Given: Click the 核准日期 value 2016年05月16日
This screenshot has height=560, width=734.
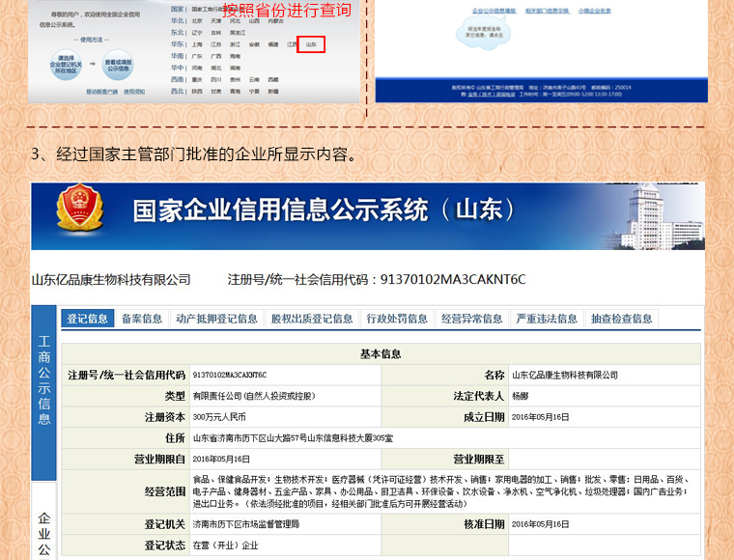Looking at the screenshot, I should [x=541, y=524].
